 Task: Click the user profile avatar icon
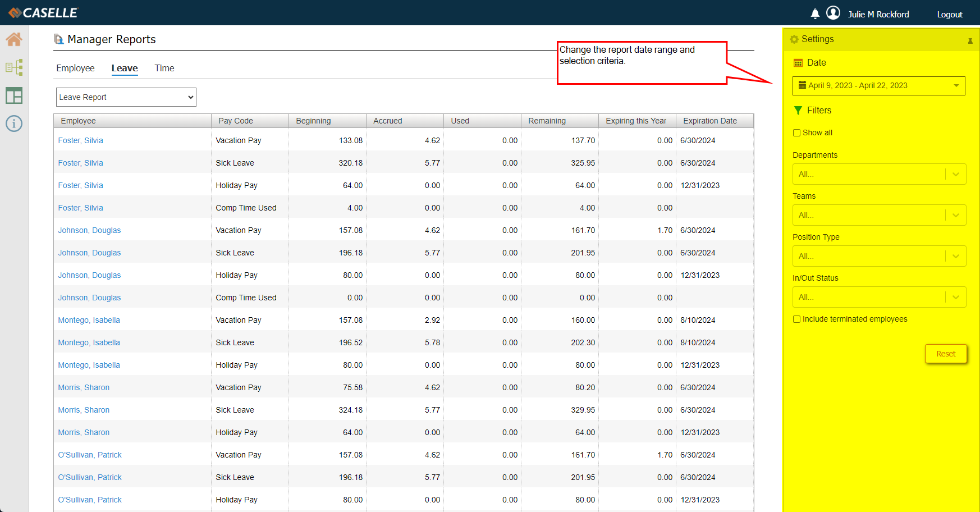point(834,13)
